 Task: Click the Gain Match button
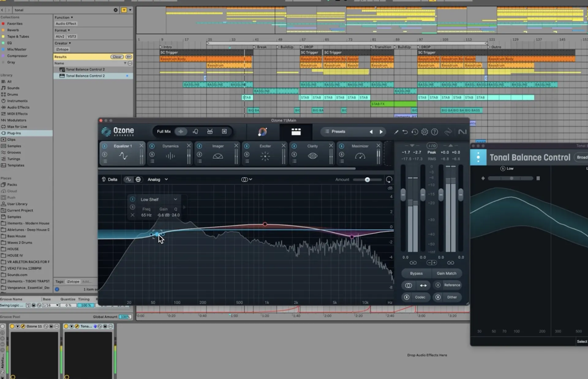[447, 273]
